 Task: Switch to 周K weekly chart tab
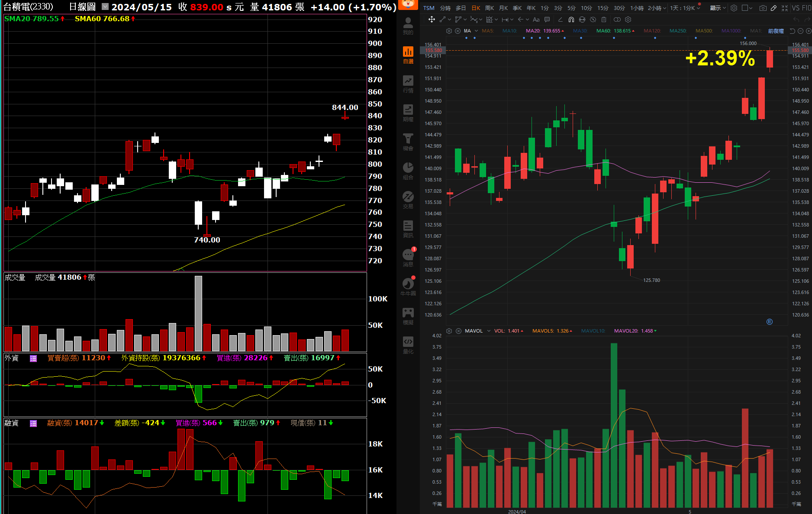[490, 8]
